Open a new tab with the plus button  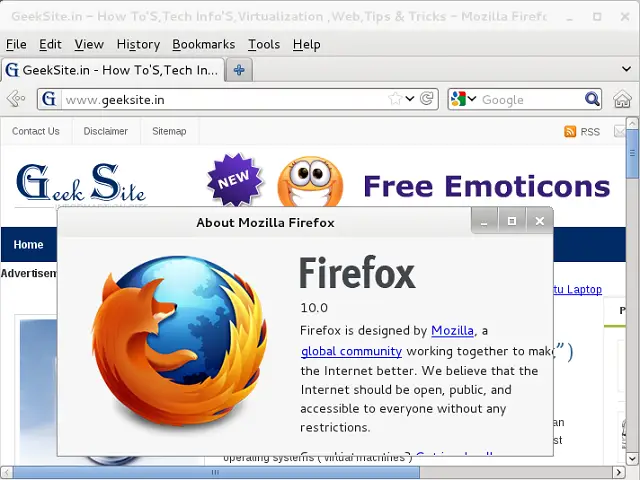(x=239, y=70)
